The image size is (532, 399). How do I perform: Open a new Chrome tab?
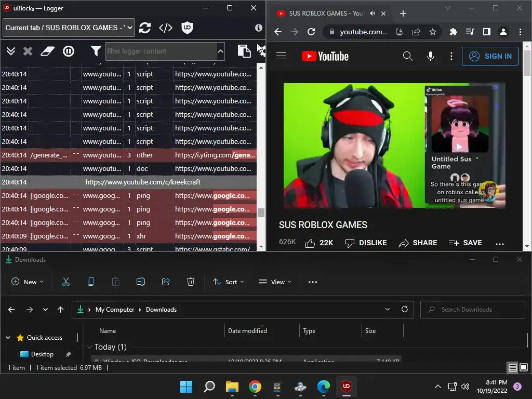click(x=403, y=13)
